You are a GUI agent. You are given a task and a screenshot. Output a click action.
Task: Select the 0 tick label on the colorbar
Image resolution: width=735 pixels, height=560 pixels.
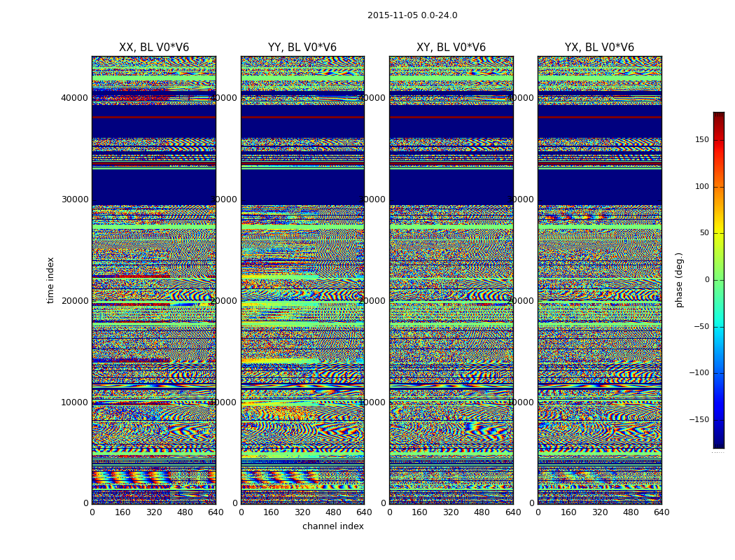(706, 280)
